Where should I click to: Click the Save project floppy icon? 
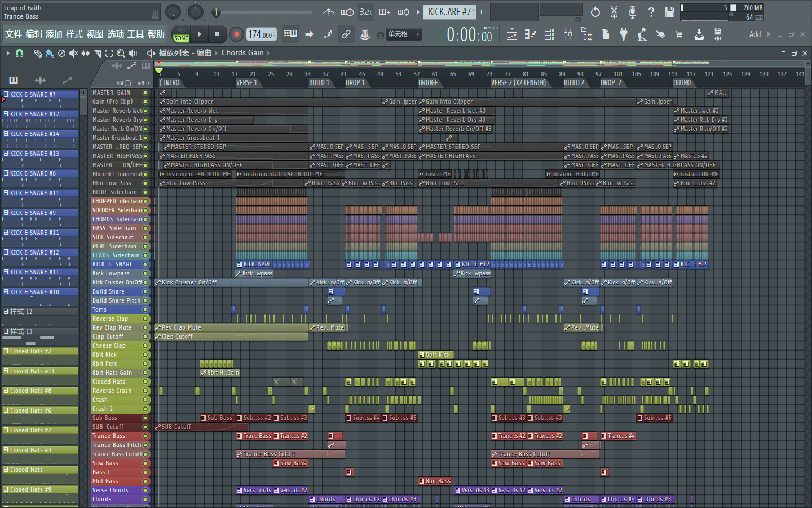(669, 12)
